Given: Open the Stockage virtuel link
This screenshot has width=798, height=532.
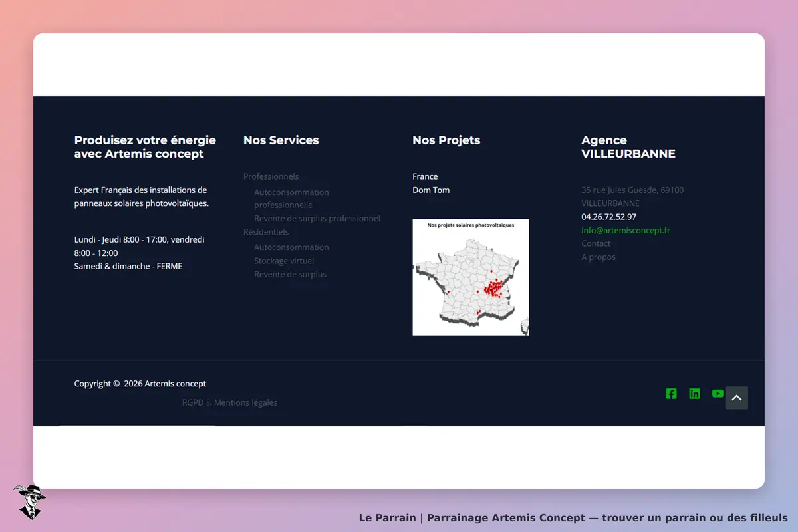Looking at the screenshot, I should pos(284,261).
